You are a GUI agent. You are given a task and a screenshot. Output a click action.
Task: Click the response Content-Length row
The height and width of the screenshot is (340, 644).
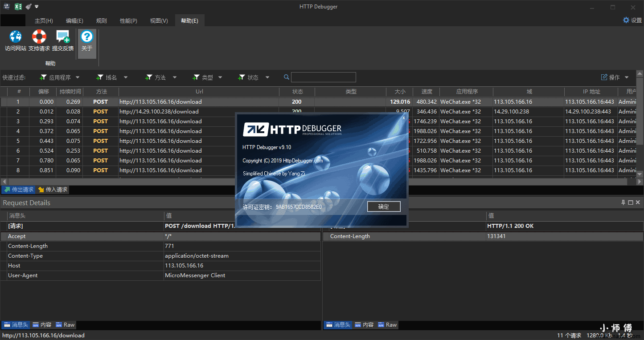pyautogui.click(x=483, y=236)
